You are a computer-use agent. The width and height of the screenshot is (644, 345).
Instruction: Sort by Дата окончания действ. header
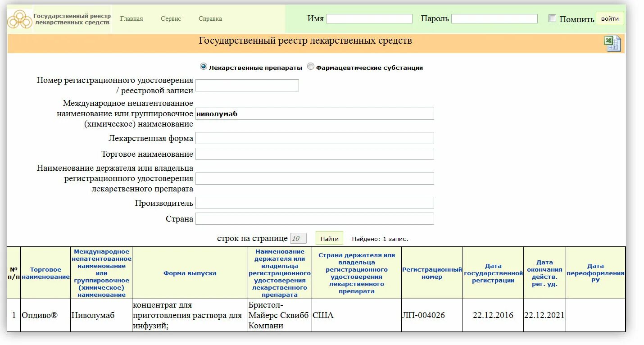click(x=544, y=273)
